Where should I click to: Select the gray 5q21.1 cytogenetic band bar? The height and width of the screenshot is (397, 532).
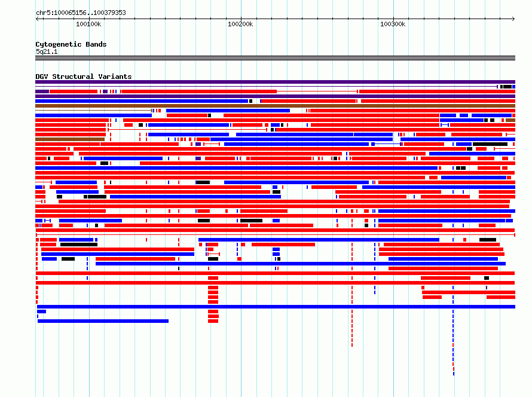(x=275, y=58)
